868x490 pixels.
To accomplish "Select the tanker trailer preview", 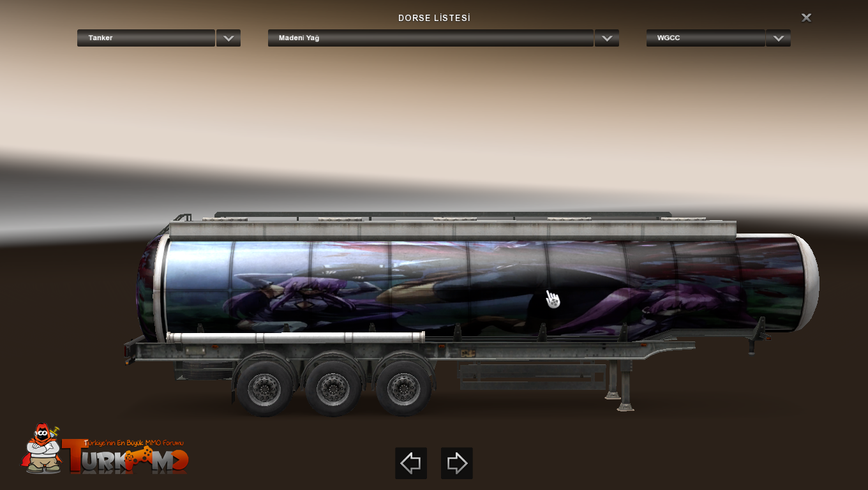I will [472, 313].
